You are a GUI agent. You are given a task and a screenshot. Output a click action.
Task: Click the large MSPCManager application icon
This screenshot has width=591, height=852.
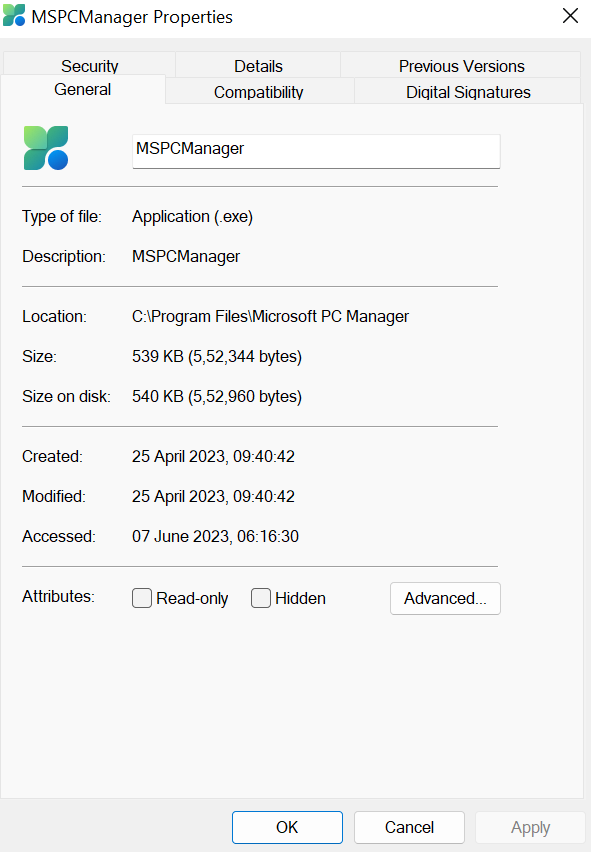(x=46, y=148)
